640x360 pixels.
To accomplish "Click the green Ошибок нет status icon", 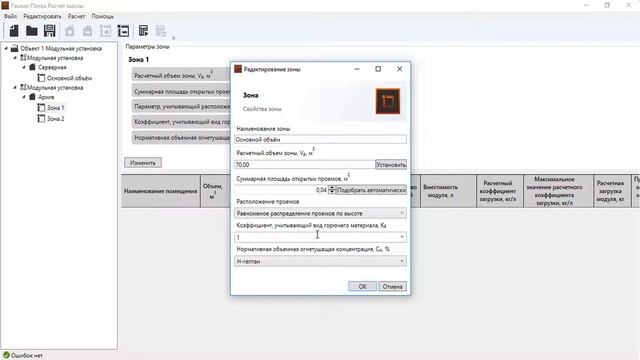I will click(x=6, y=355).
